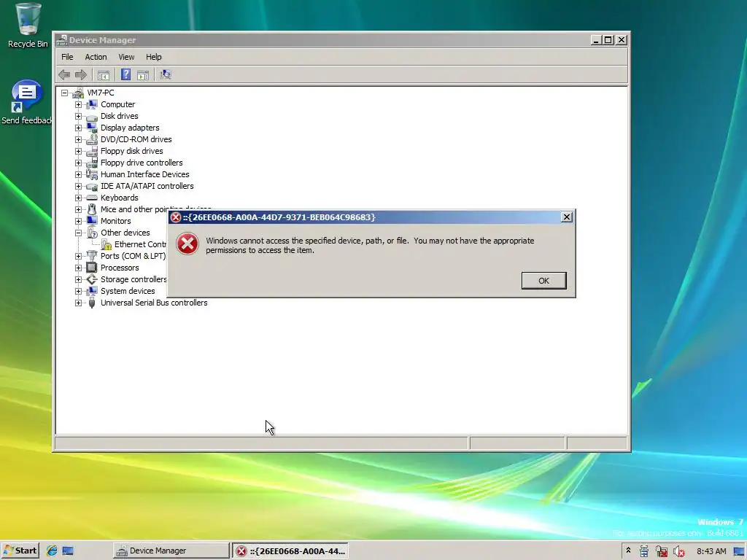Expand the IDE ATA/ATAPI controllers node

78,186
